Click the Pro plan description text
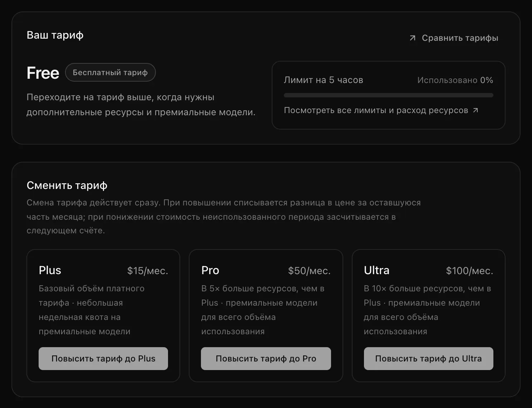The image size is (532, 408). (x=263, y=310)
